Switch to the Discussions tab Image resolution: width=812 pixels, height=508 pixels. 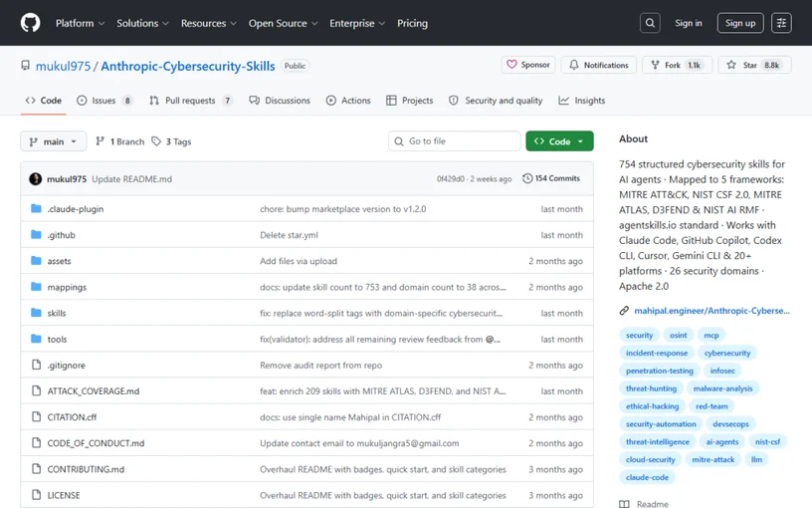click(280, 101)
